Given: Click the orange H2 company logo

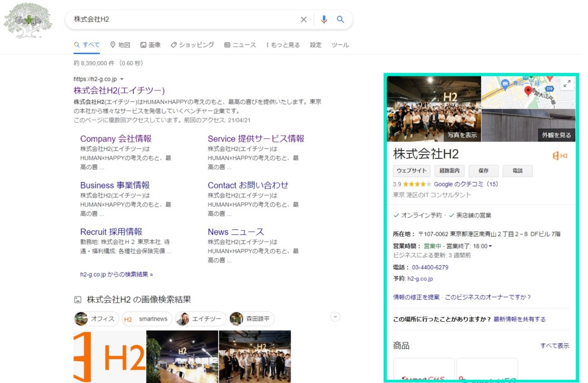Looking at the screenshot, I should tap(560, 156).
